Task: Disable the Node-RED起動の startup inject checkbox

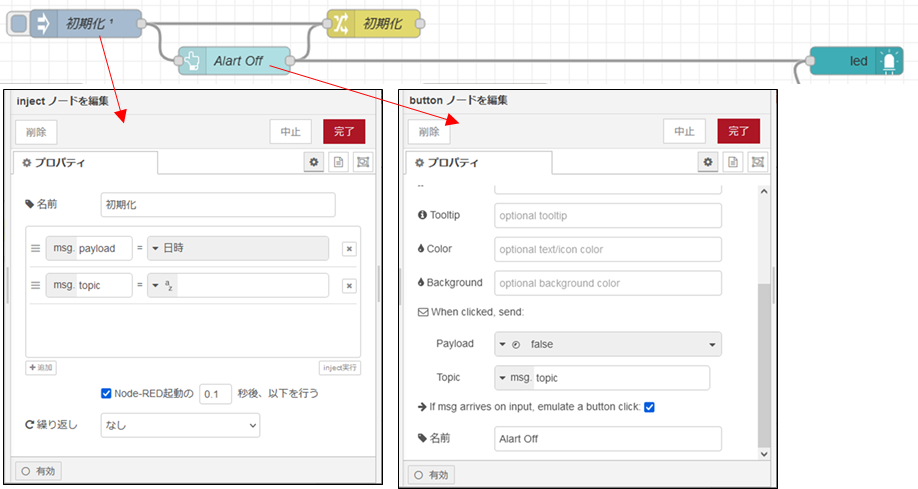Action: pos(107,393)
